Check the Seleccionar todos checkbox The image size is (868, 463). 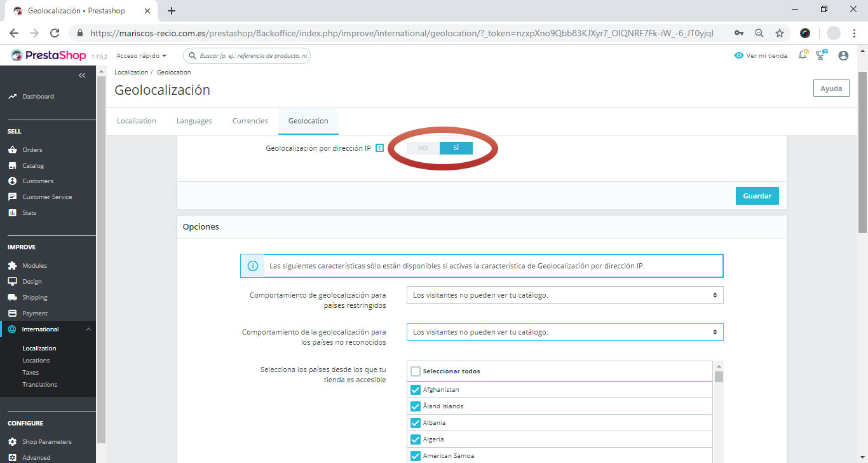pos(416,371)
